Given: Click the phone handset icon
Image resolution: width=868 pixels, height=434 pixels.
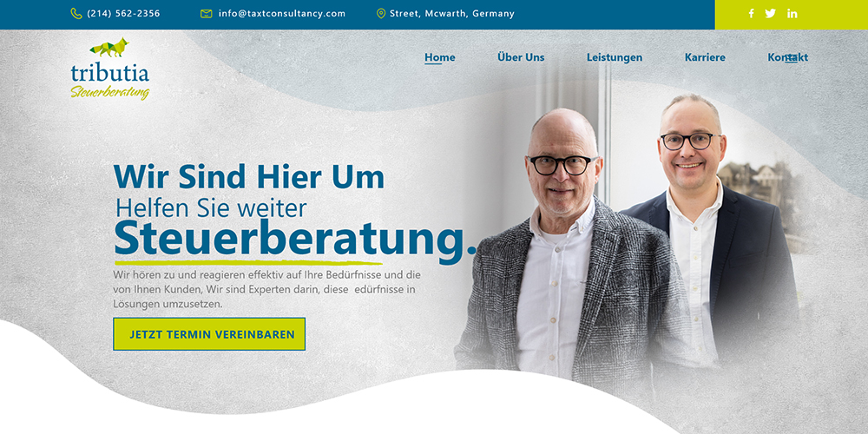Looking at the screenshot, I should click(x=76, y=14).
